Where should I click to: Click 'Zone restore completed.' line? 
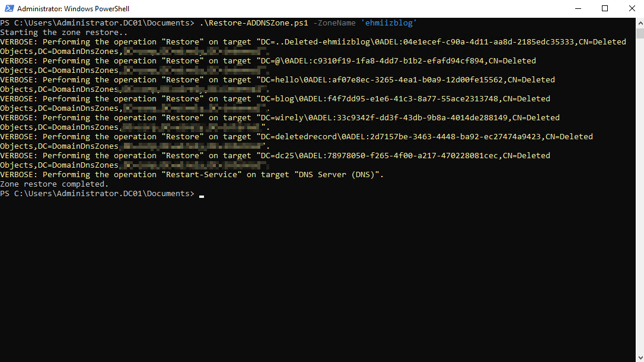(x=54, y=184)
